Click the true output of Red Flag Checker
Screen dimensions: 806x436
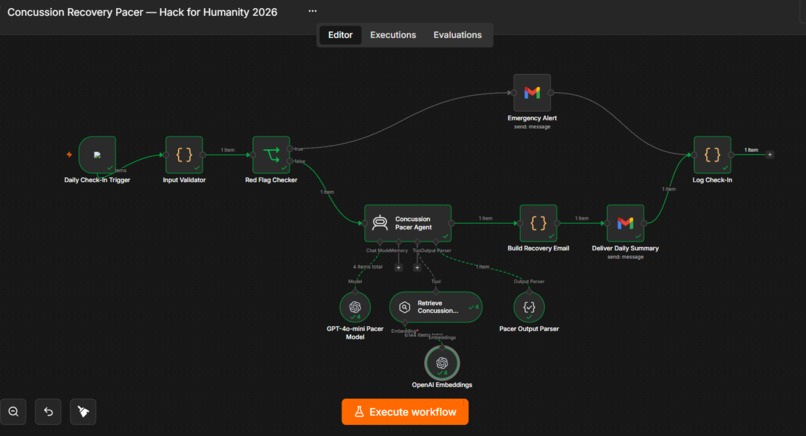tap(290, 149)
